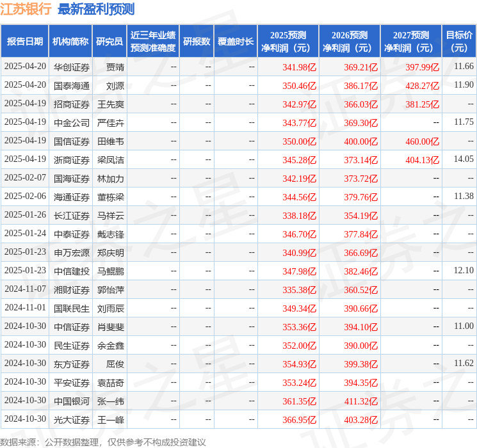Click the 江苏银行 title link
477x448 pixels.
(x=26, y=9)
